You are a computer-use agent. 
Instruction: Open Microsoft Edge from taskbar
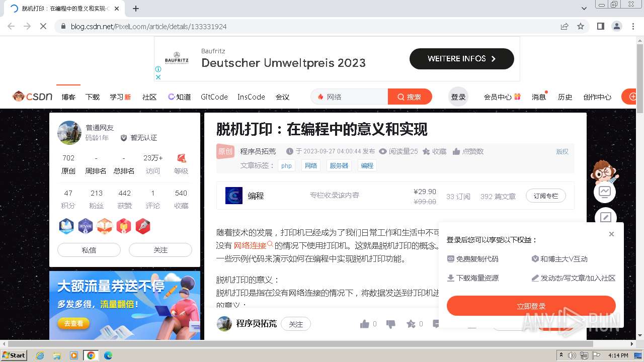(108, 355)
